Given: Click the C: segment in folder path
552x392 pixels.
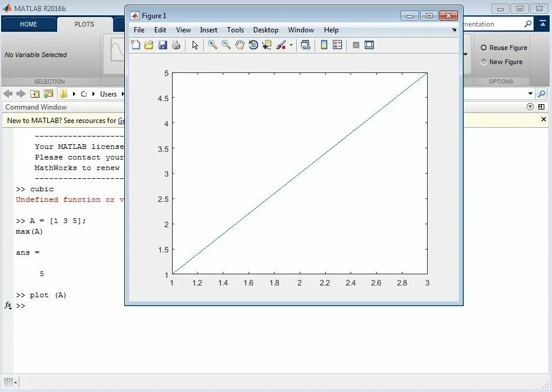Looking at the screenshot, I should pos(84,94).
